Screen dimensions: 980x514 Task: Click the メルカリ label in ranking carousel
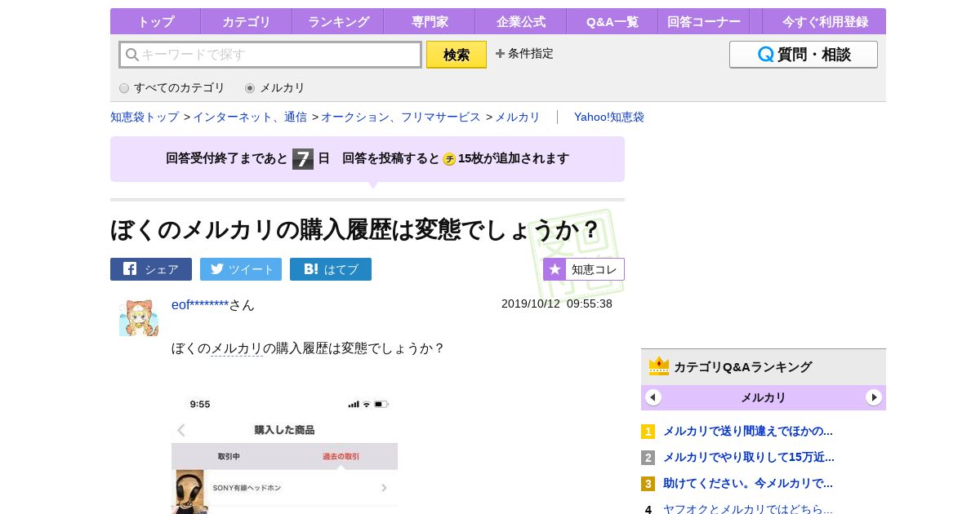pyautogui.click(x=764, y=397)
